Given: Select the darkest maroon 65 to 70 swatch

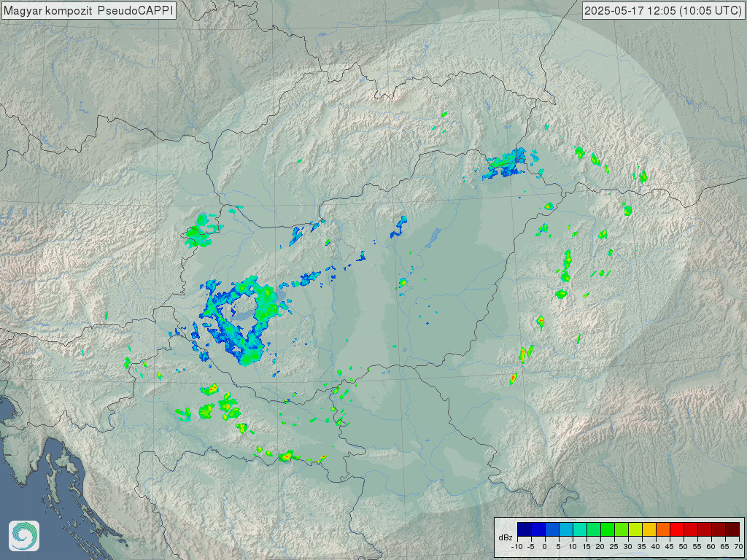Looking at the screenshot, I should click(732, 529).
